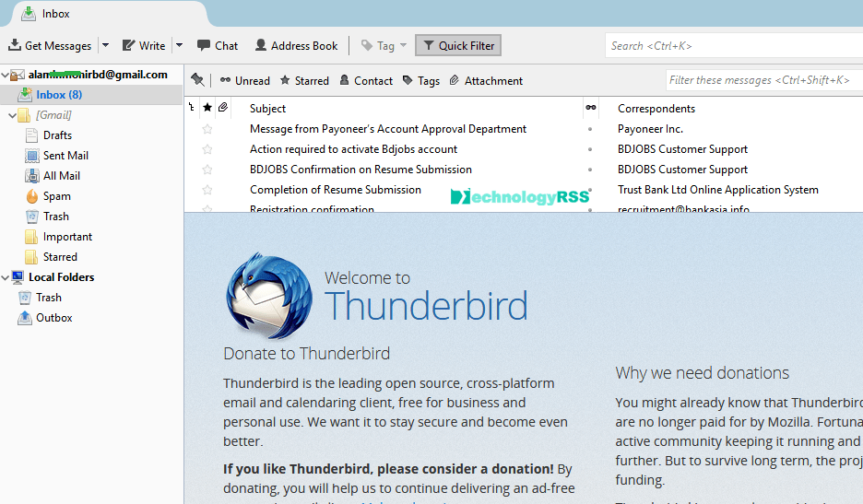This screenshot has width=863, height=504.
Task: Toggle the Quick Filter bar
Action: point(458,45)
